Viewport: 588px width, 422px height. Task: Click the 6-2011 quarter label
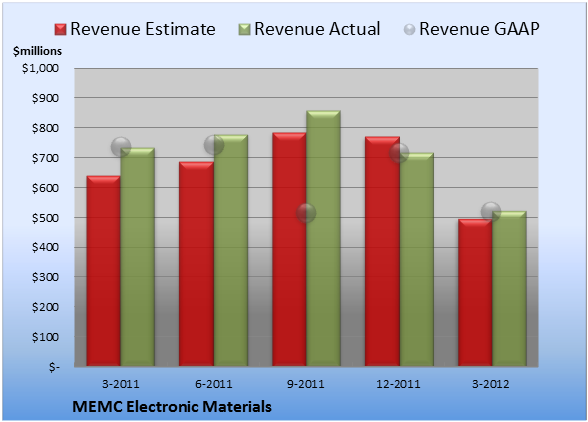point(214,384)
